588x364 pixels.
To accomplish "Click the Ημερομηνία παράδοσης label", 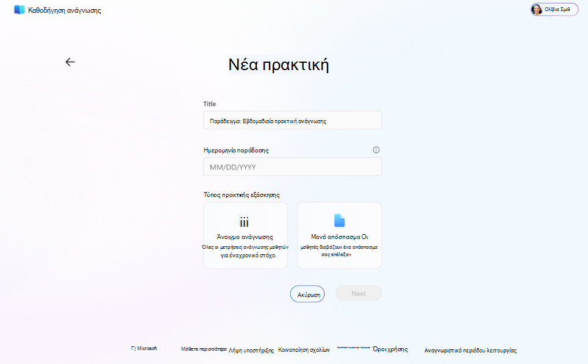I will pyautogui.click(x=236, y=151).
